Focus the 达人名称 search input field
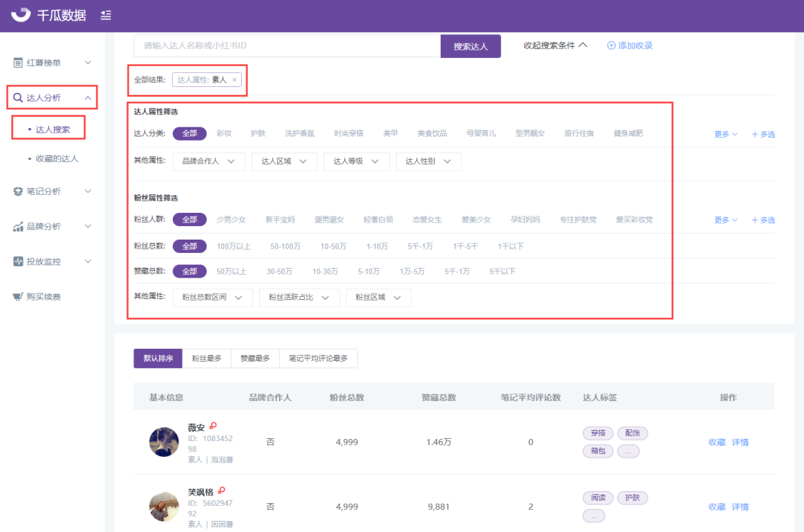This screenshot has width=804, height=532. tap(287, 45)
